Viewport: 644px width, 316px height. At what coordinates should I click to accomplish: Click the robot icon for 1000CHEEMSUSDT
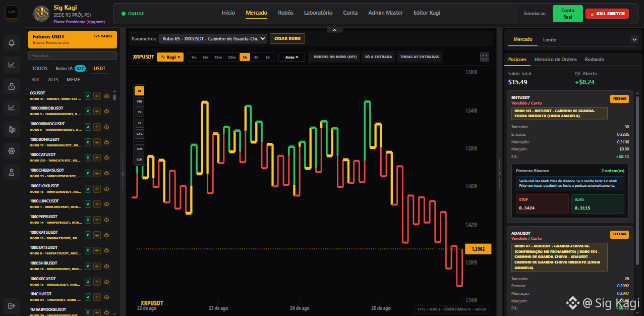click(x=107, y=173)
